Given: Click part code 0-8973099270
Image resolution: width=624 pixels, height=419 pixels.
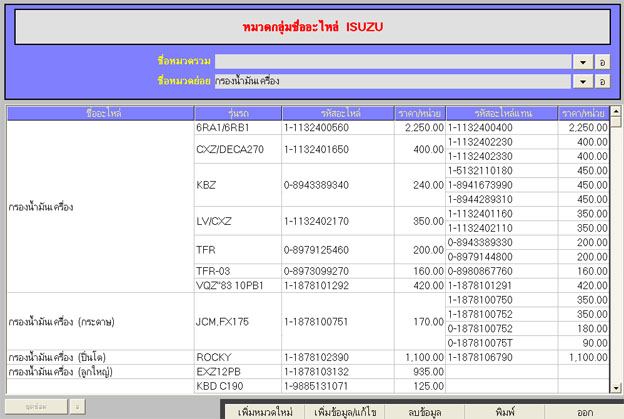Looking at the screenshot, I should tap(338, 271).
